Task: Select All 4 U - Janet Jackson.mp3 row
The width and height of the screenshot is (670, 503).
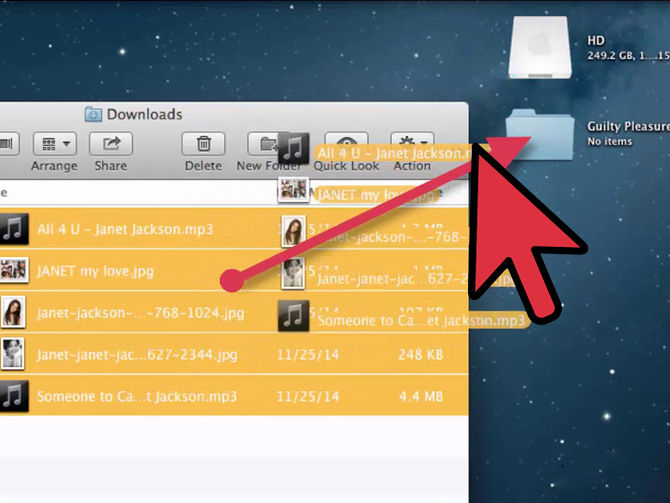Action: pos(234,229)
